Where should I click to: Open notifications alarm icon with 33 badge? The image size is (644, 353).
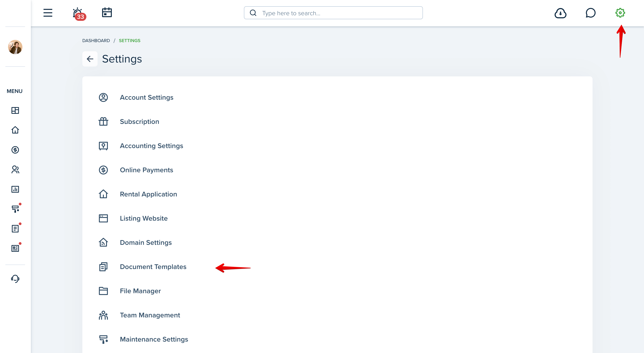point(79,14)
